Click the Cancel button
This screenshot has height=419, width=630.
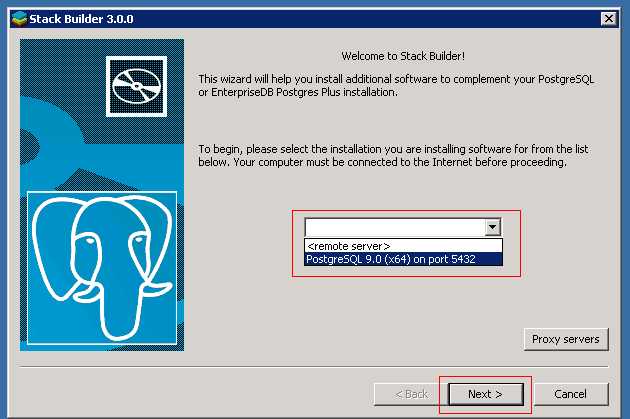tap(571, 394)
